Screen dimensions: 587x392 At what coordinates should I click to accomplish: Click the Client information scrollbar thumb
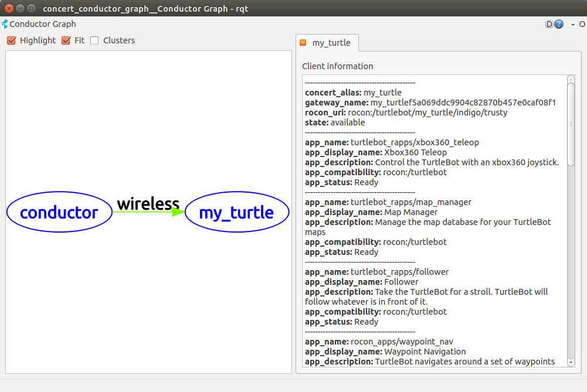pyautogui.click(x=571, y=124)
